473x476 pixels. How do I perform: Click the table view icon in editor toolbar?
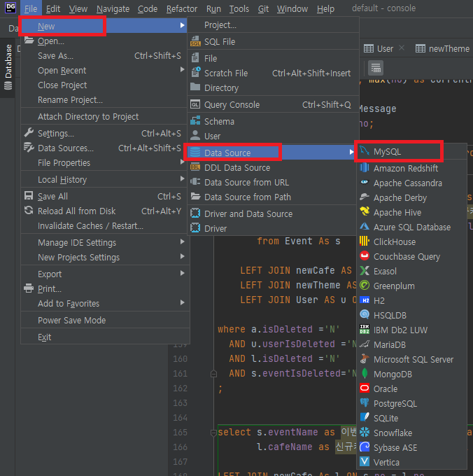376,69
